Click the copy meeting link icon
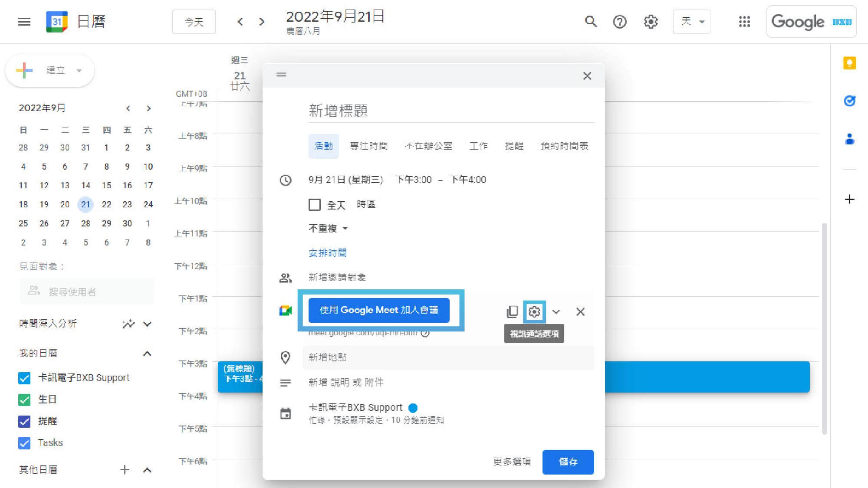Viewport: 868px width, 488px height. (512, 311)
